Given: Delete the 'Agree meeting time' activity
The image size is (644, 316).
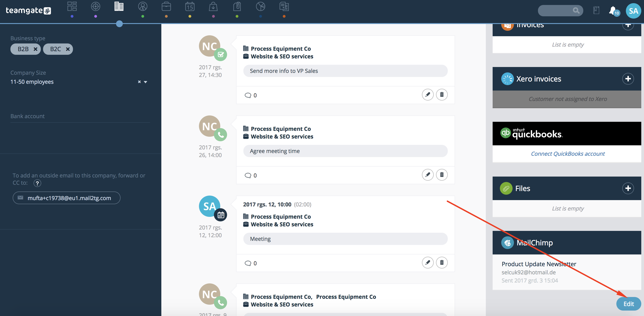Looking at the screenshot, I should [x=442, y=175].
